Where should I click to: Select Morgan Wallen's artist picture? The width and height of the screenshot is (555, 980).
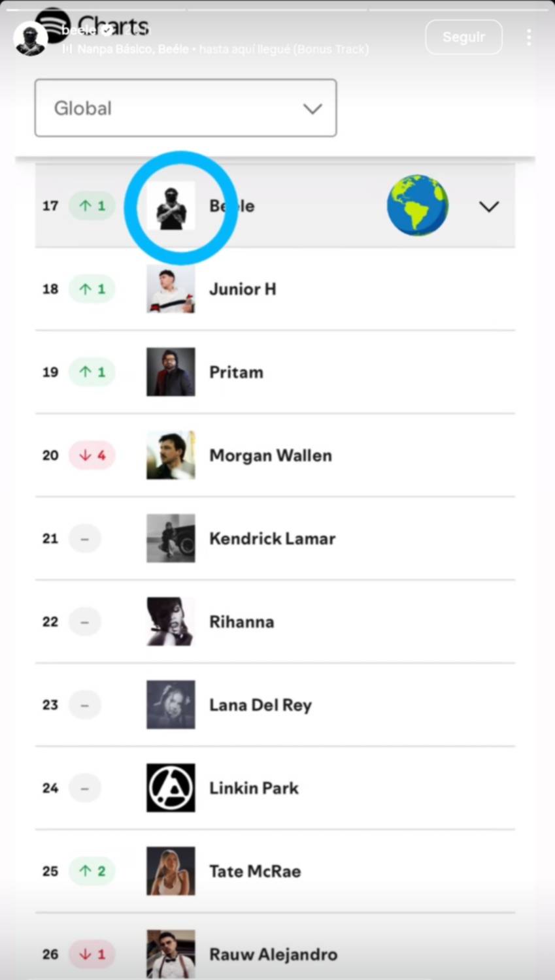171,455
